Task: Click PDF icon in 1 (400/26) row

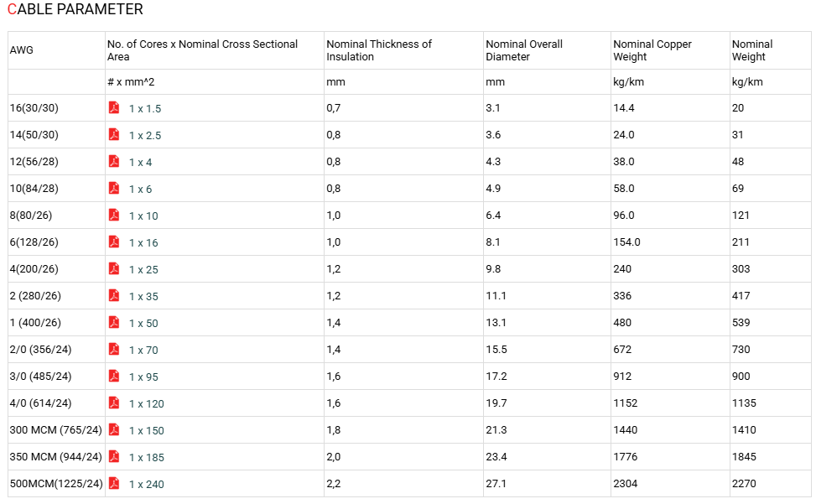Action: point(114,322)
